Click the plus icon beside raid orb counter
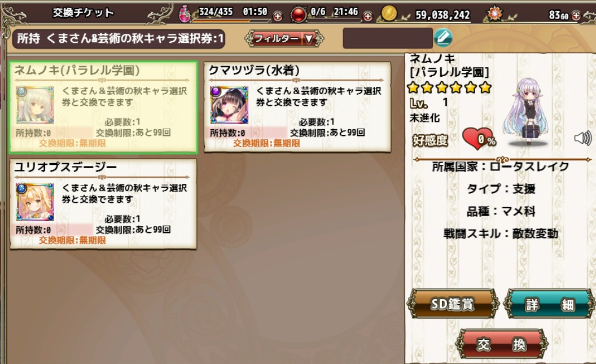The height and width of the screenshot is (364, 596). [x=367, y=16]
